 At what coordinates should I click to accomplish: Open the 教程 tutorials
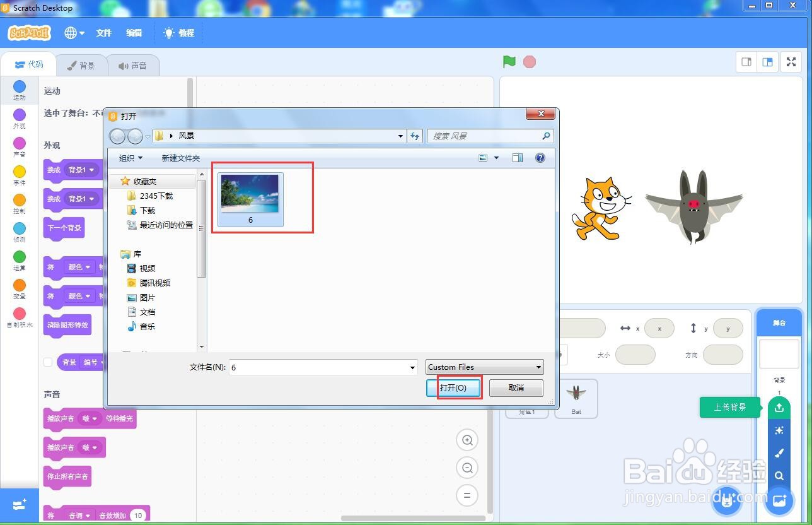coord(179,33)
